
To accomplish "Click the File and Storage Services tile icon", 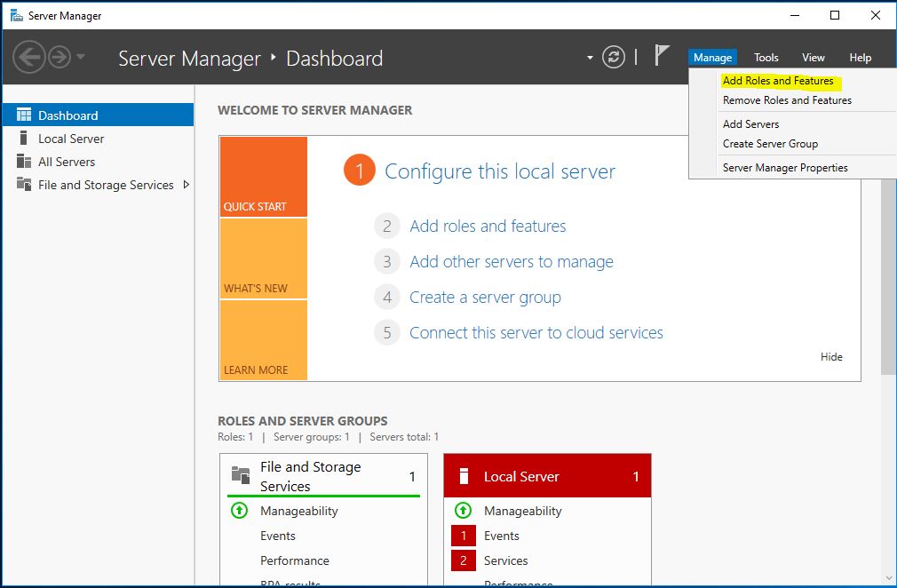I will [x=241, y=474].
